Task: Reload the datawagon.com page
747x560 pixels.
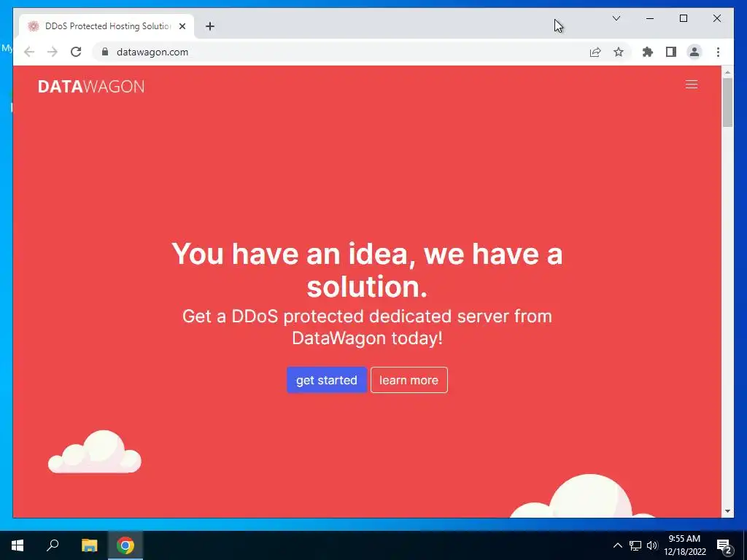Action: tap(76, 52)
